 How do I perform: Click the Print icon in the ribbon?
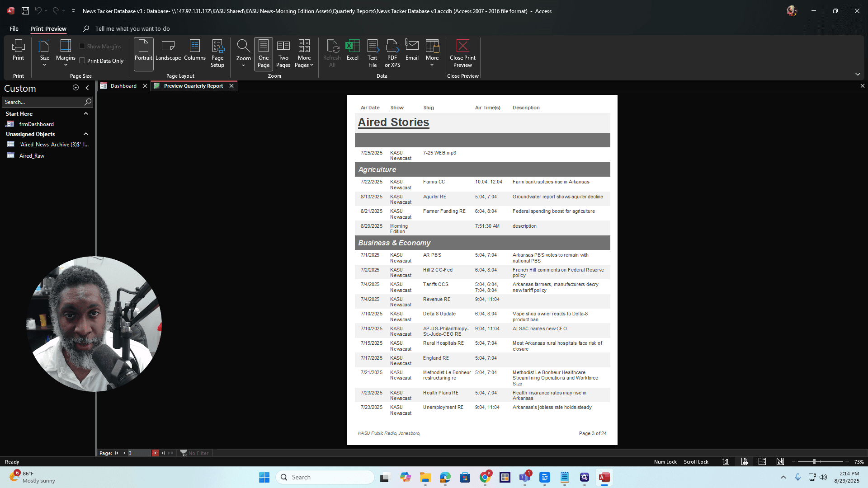pos(18,50)
